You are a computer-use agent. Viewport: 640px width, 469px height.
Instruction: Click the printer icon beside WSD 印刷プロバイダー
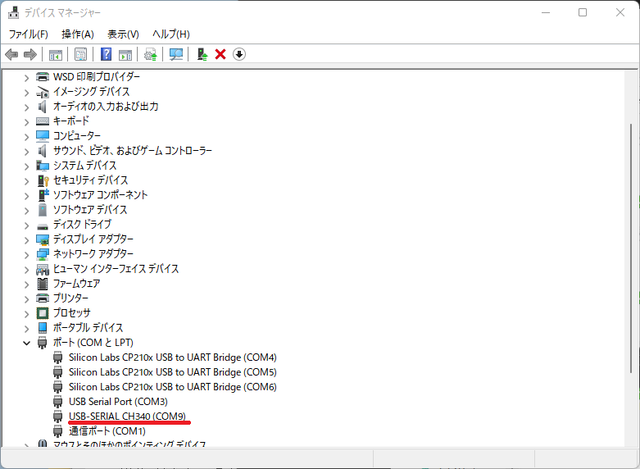(x=42, y=77)
